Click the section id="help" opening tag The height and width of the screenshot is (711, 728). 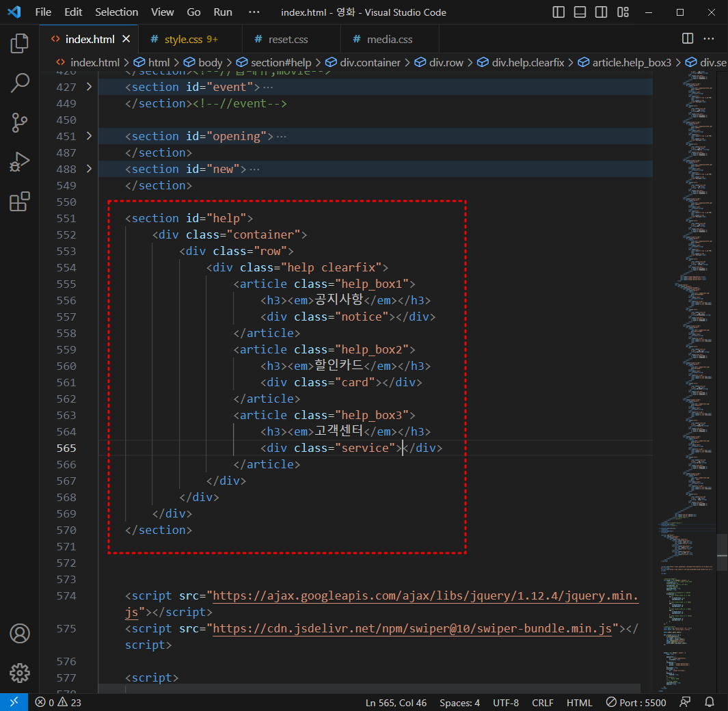pyautogui.click(x=189, y=218)
